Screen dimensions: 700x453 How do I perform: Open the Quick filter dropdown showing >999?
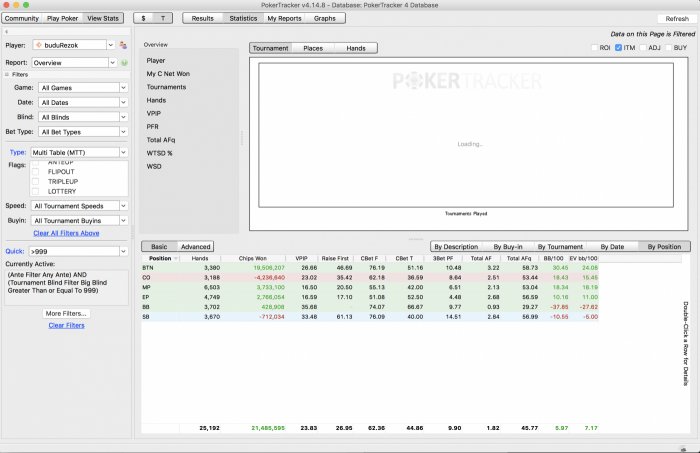pyautogui.click(x=123, y=252)
